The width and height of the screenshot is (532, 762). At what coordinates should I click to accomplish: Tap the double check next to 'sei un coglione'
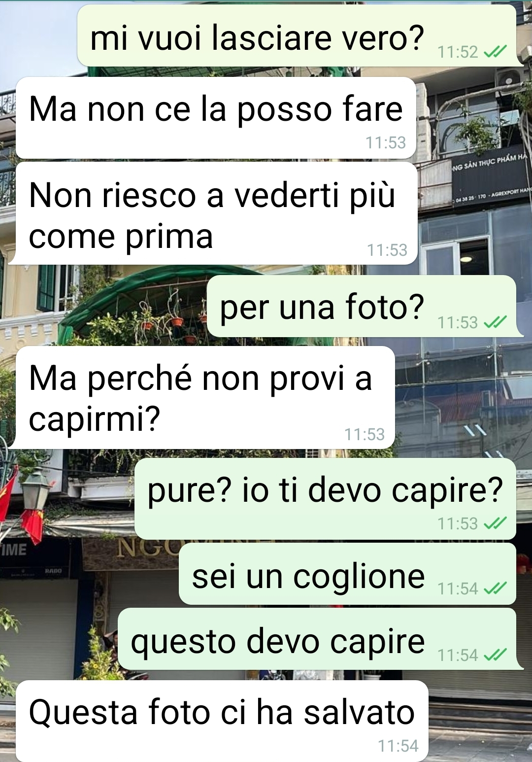(x=495, y=588)
